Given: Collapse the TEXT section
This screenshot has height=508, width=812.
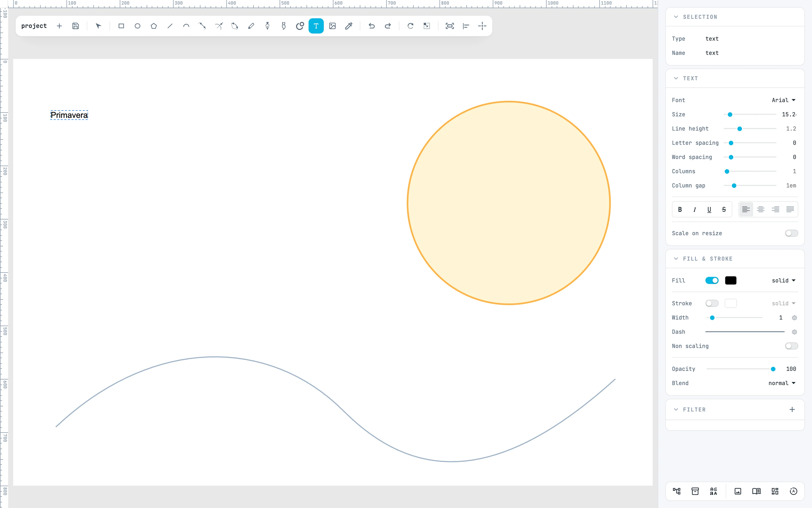Looking at the screenshot, I should [676, 78].
